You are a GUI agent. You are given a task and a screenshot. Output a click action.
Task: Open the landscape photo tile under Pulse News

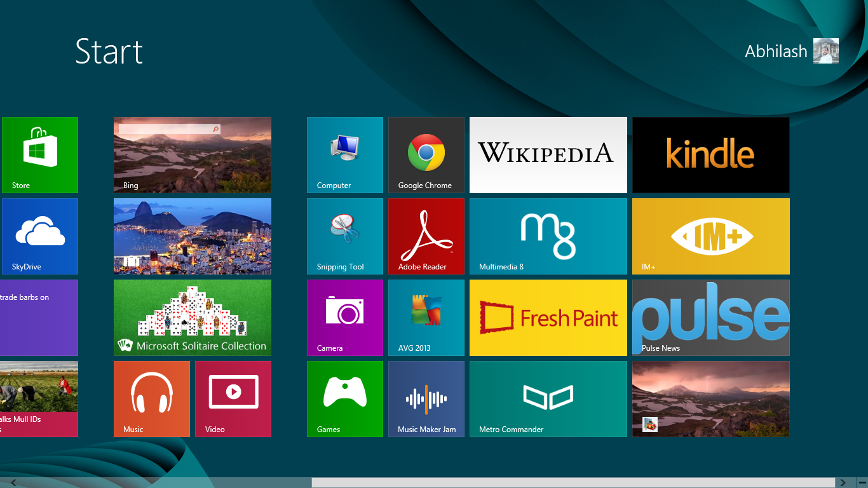(x=711, y=399)
